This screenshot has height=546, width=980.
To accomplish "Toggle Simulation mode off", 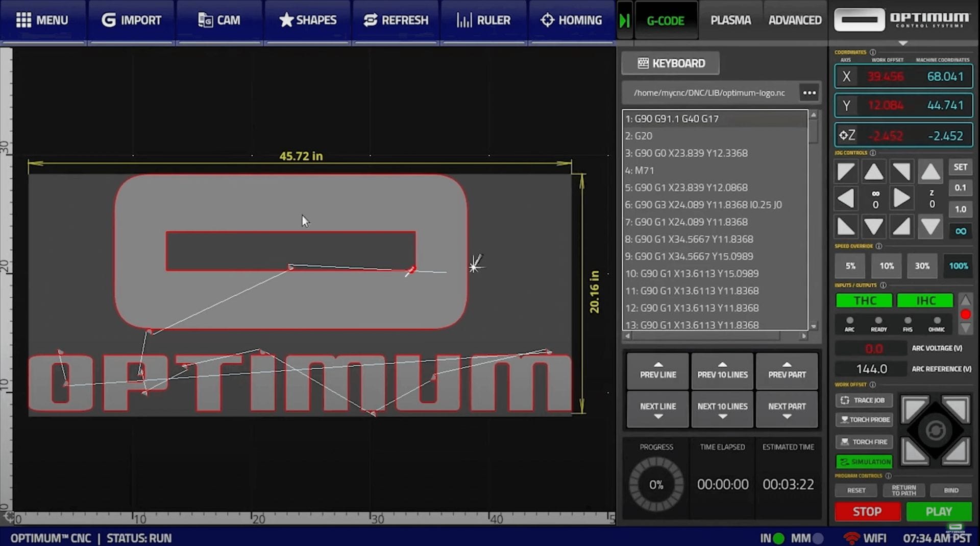I will 864,461.
